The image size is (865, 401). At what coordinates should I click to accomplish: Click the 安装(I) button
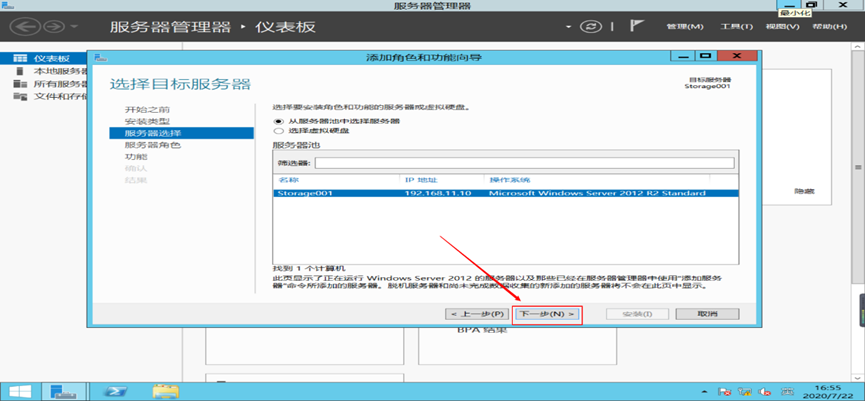coord(637,314)
